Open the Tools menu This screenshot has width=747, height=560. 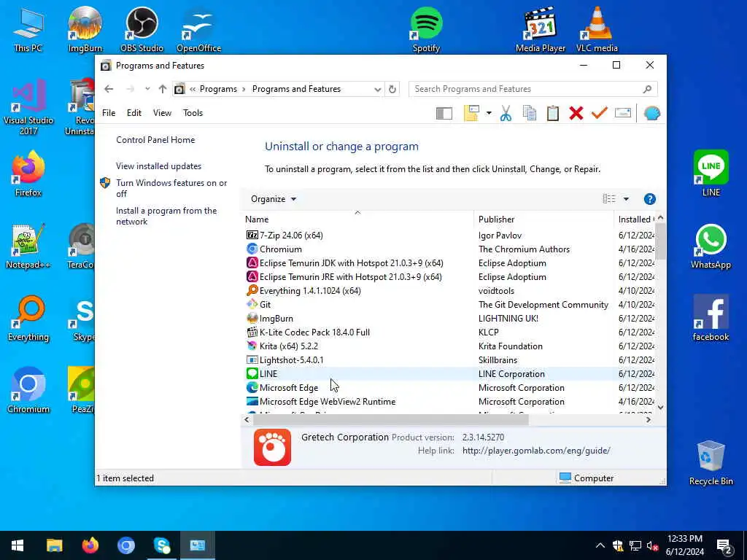click(x=193, y=113)
